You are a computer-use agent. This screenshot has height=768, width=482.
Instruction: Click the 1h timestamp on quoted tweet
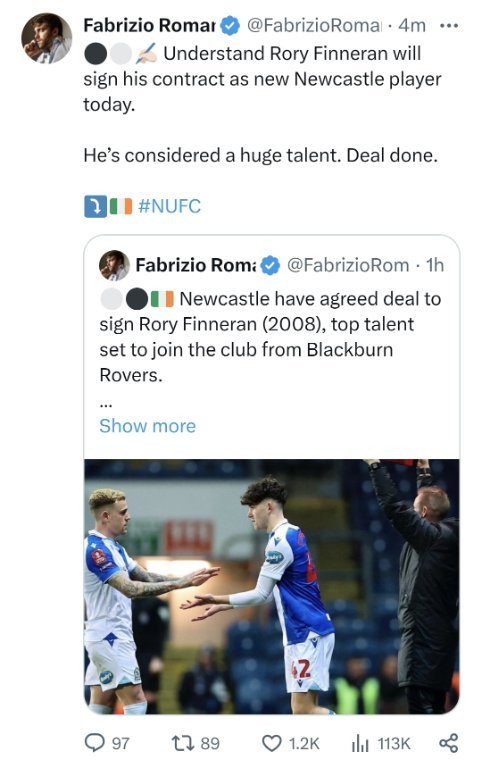pos(435,265)
